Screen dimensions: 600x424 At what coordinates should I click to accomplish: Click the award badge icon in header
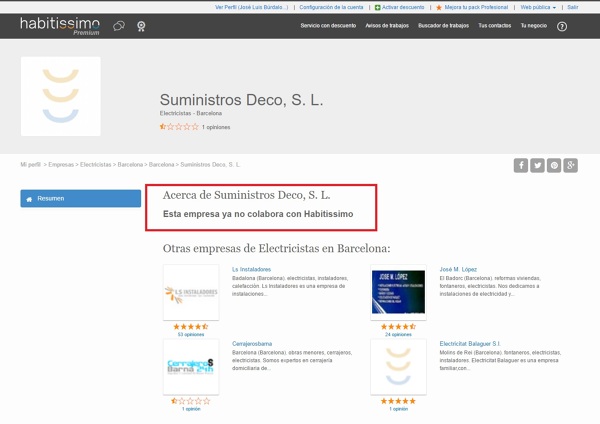(x=141, y=26)
